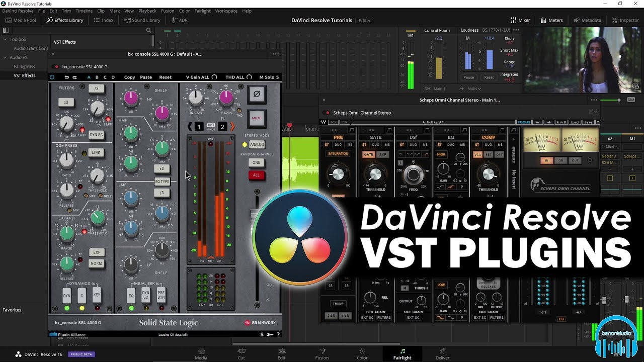Viewport: 644px width, 362px height.
Task: Toggle the SATURATION button in PRE module
Action: coord(338,154)
